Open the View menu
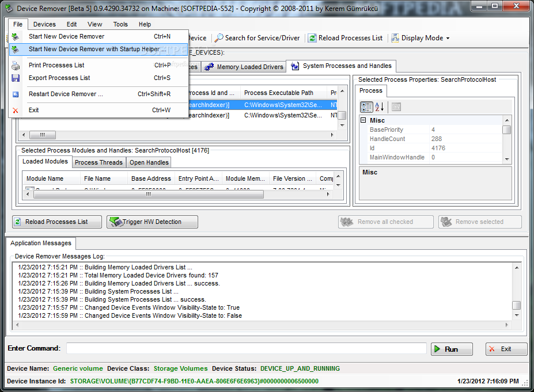Viewport: 534px width, 392px height. (x=94, y=24)
